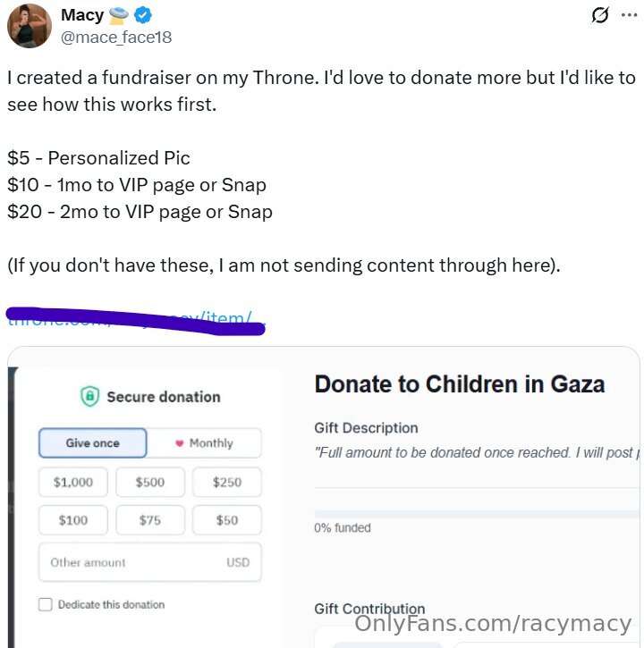The image size is (644, 648).
Task: Choose the $1,000 donation amount
Action: tap(73, 482)
